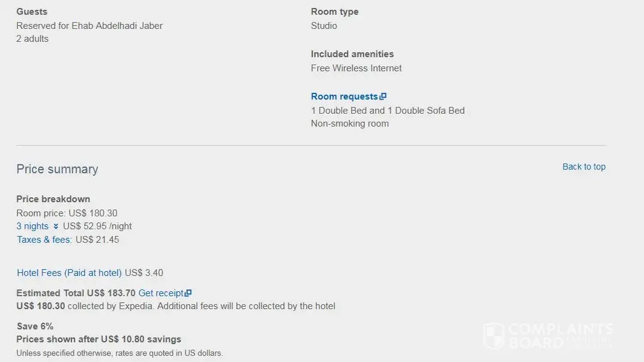Jump using Back to top link
Image resolution: width=644 pixels, height=362 pixels.
click(584, 167)
